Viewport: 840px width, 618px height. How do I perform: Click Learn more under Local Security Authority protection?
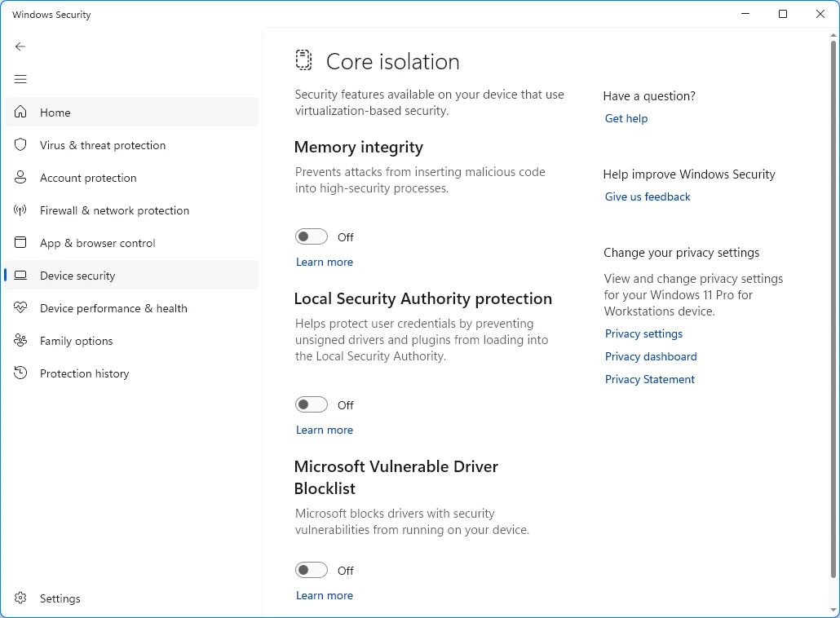pos(324,430)
